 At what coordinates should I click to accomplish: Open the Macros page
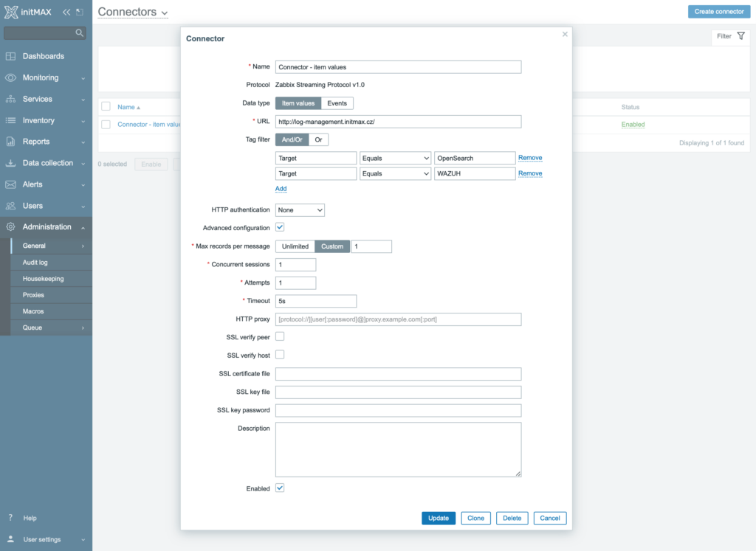tap(51, 311)
